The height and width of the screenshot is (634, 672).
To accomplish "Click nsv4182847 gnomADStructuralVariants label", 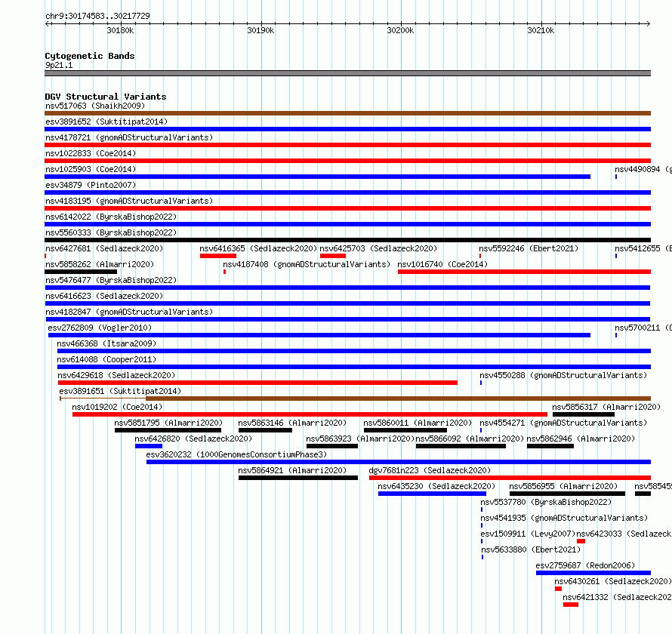I will (x=129, y=312).
